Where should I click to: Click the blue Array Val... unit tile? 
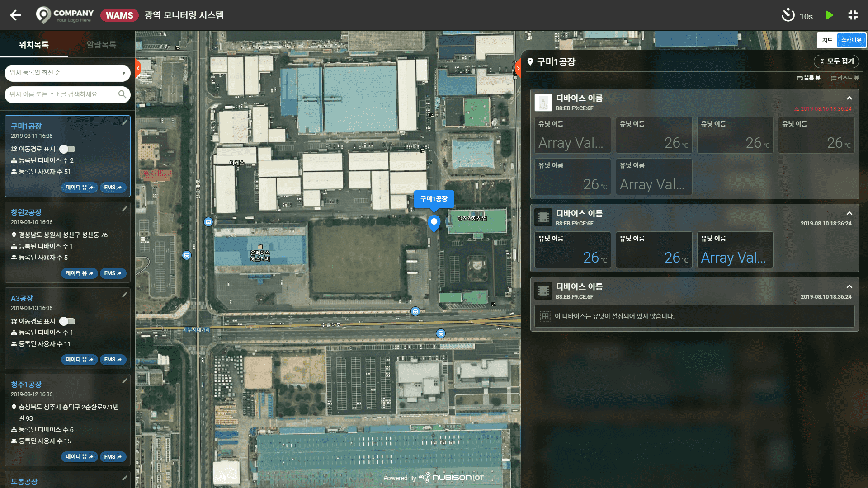(735, 250)
